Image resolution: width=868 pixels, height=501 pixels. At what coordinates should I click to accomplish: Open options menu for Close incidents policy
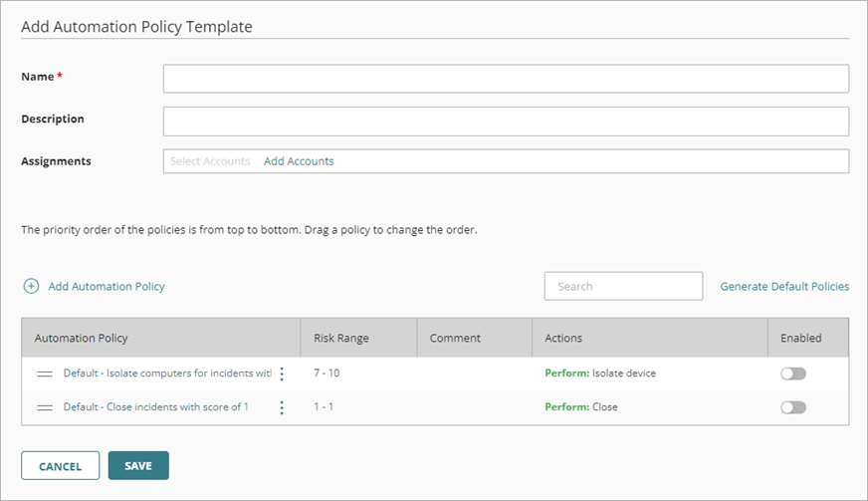282,407
